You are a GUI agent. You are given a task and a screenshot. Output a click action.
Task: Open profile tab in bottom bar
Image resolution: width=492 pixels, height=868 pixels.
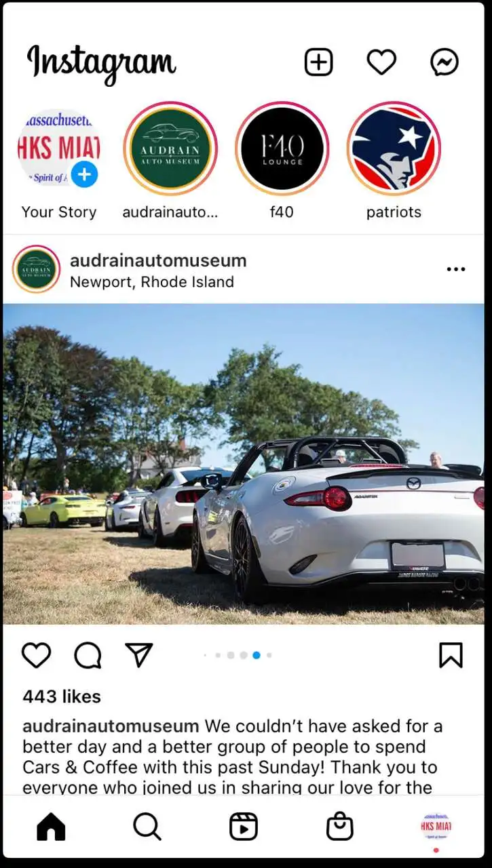(x=436, y=827)
